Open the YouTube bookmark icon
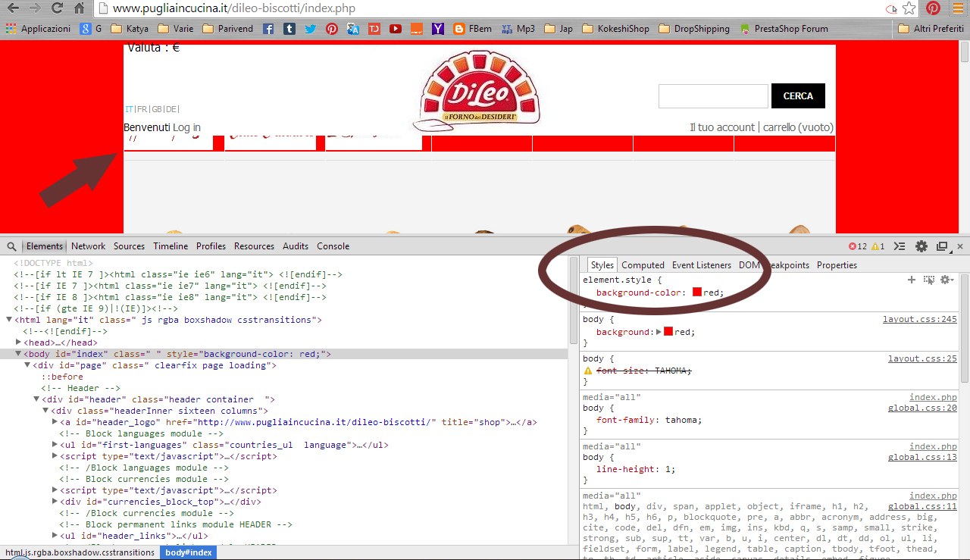 [x=396, y=29]
